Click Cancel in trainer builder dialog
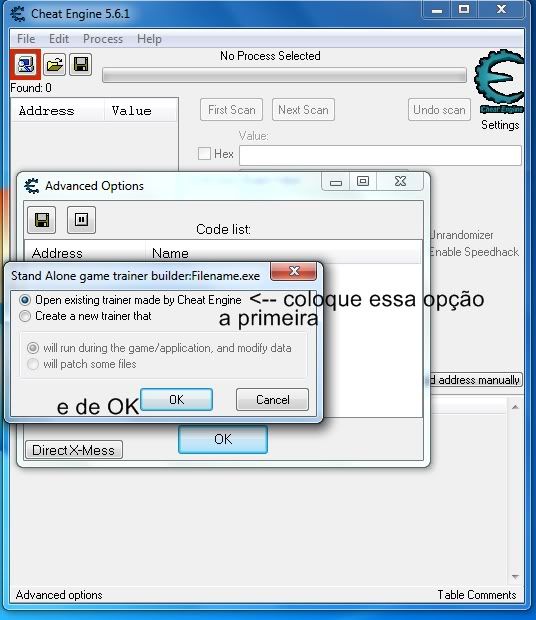The width and height of the screenshot is (536, 620). click(x=272, y=399)
